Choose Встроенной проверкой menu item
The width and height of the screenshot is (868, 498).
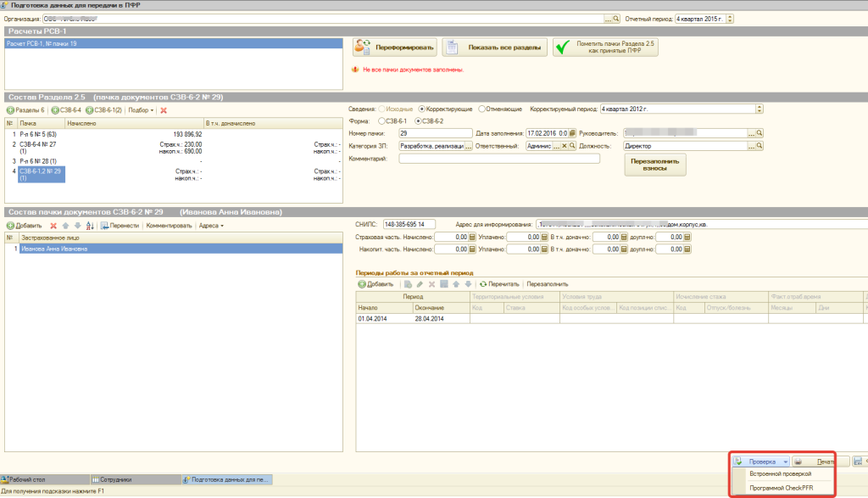[x=781, y=473]
